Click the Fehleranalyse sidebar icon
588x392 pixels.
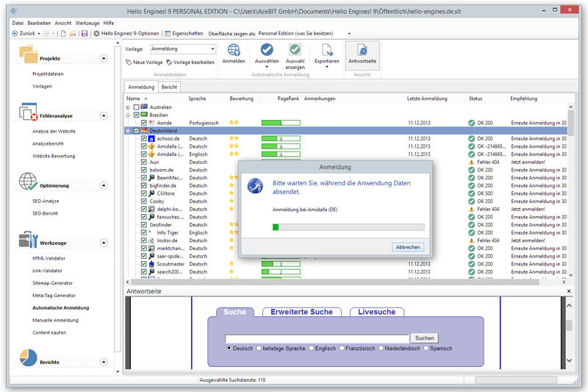(29, 111)
